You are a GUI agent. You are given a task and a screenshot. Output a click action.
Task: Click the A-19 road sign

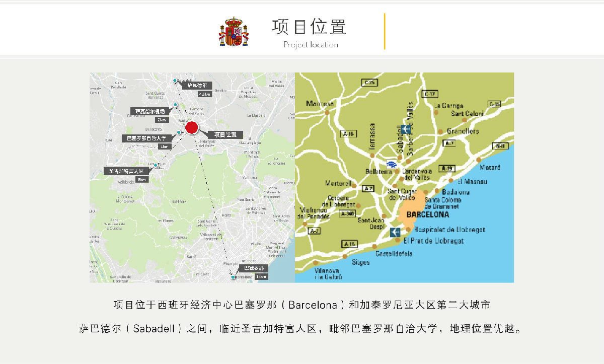[446, 168]
